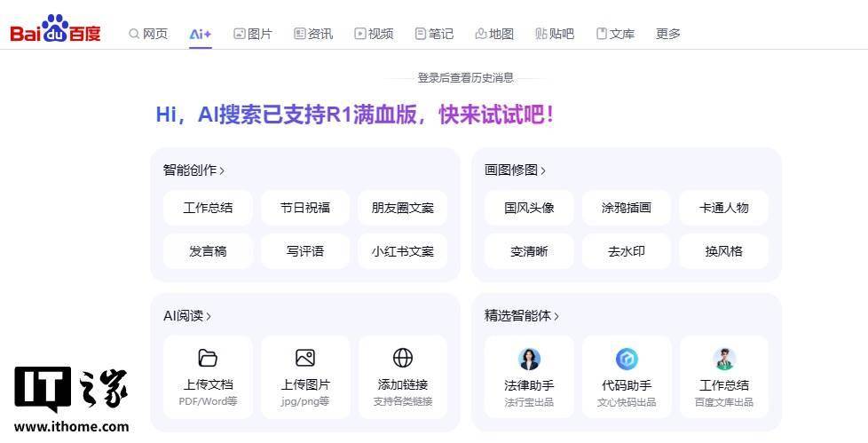Click the 上传文档 folder icon
868x443 pixels.
(209, 359)
